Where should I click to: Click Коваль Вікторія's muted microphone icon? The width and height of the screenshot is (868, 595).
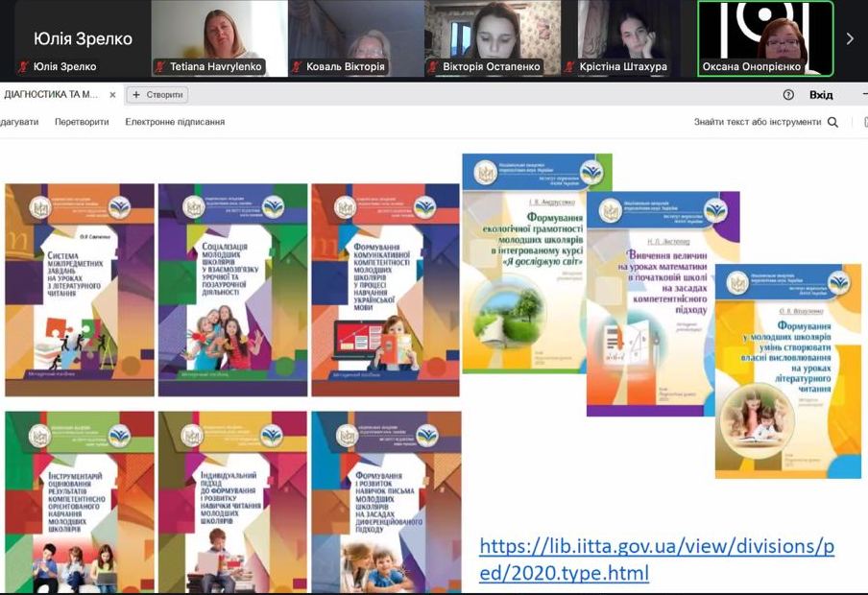pyautogui.click(x=297, y=67)
